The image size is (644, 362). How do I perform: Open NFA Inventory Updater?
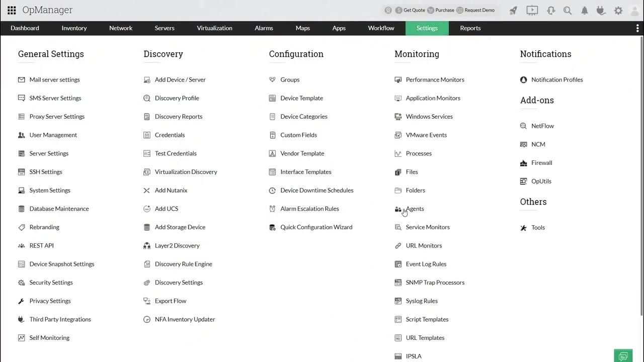185,319
